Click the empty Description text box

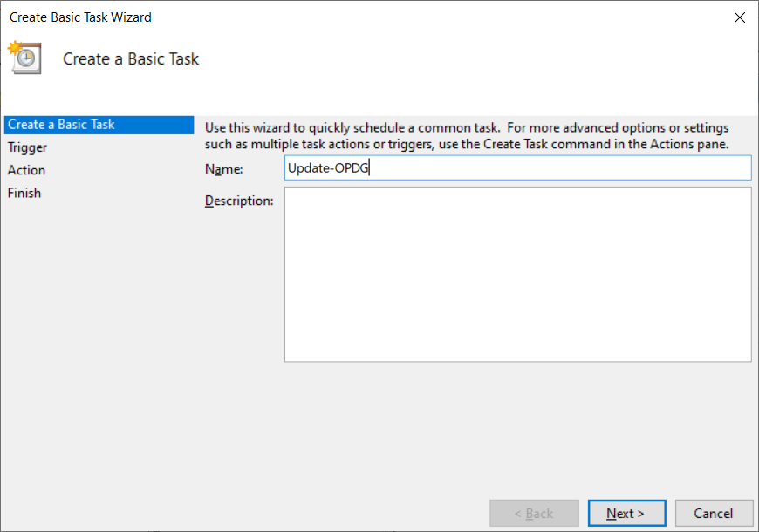[x=517, y=270]
